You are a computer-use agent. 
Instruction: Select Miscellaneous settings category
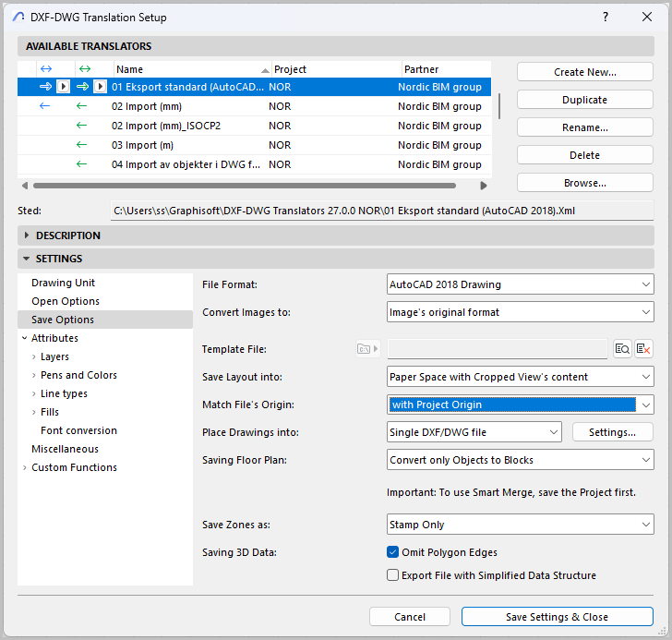[65, 449]
